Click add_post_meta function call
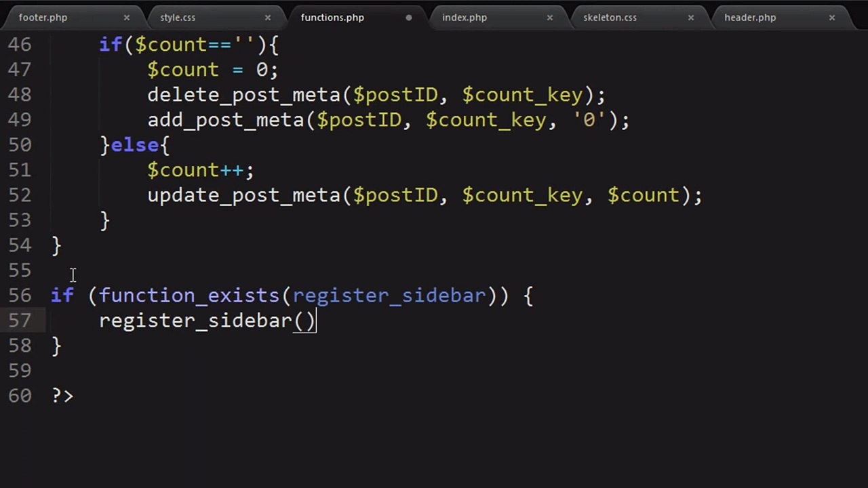 pyautogui.click(x=226, y=120)
